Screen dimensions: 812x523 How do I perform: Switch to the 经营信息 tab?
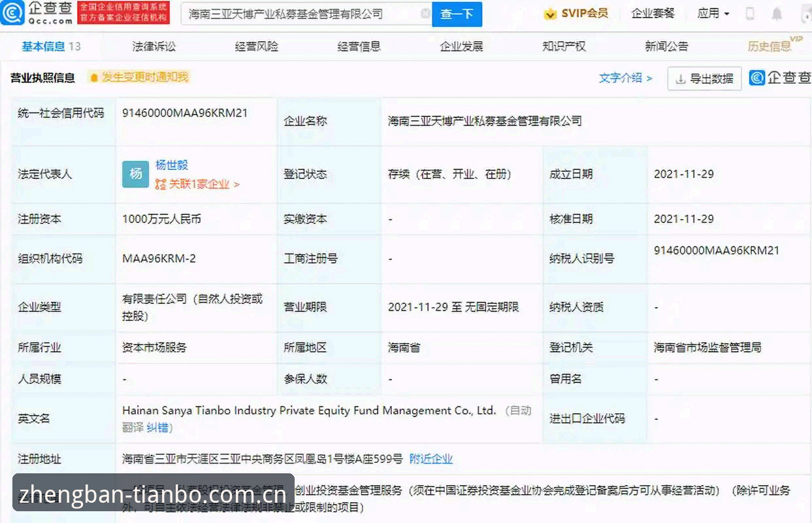359,46
